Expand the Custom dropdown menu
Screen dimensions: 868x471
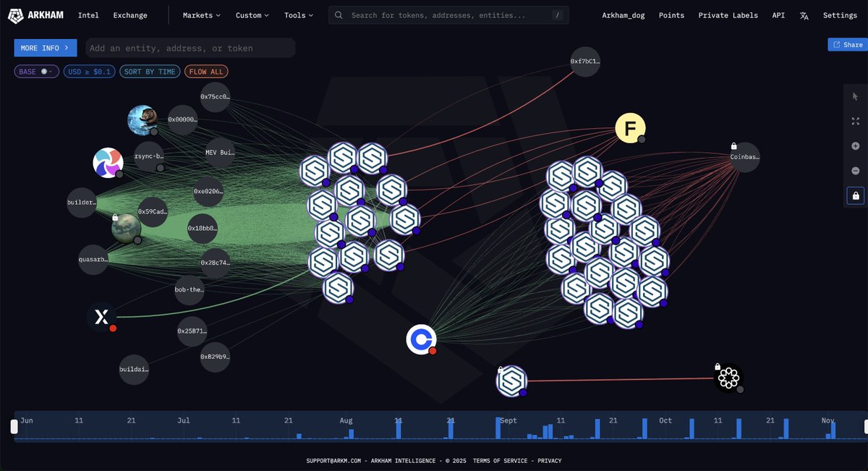[x=252, y=15]
